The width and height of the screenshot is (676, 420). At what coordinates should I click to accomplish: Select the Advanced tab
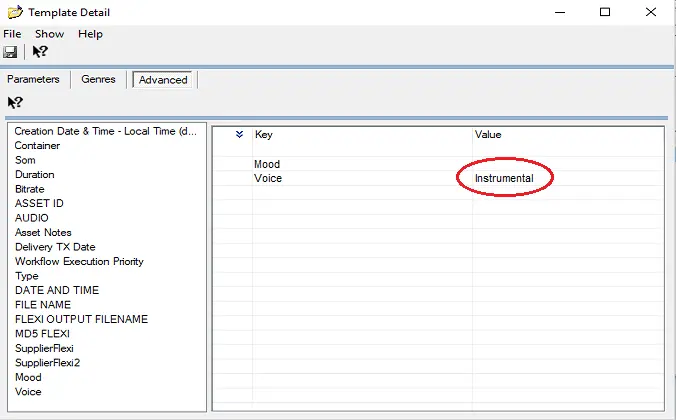coord(163,80)
